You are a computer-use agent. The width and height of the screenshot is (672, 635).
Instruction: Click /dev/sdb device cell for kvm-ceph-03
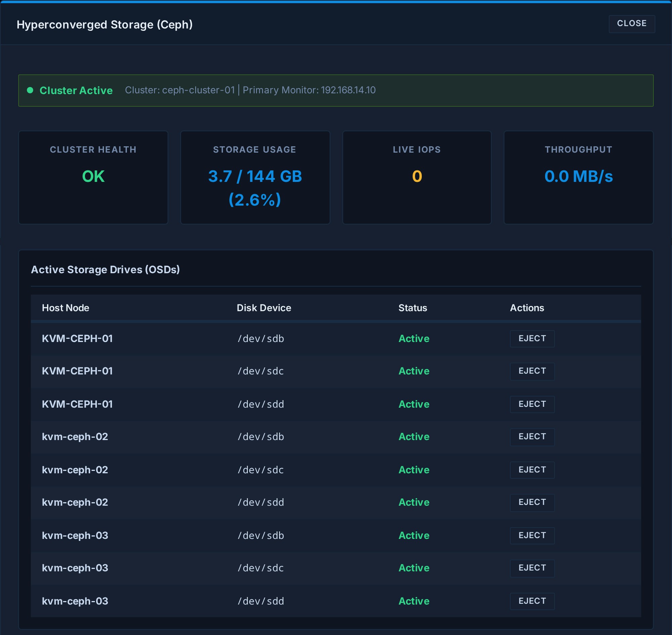[261, 535]
